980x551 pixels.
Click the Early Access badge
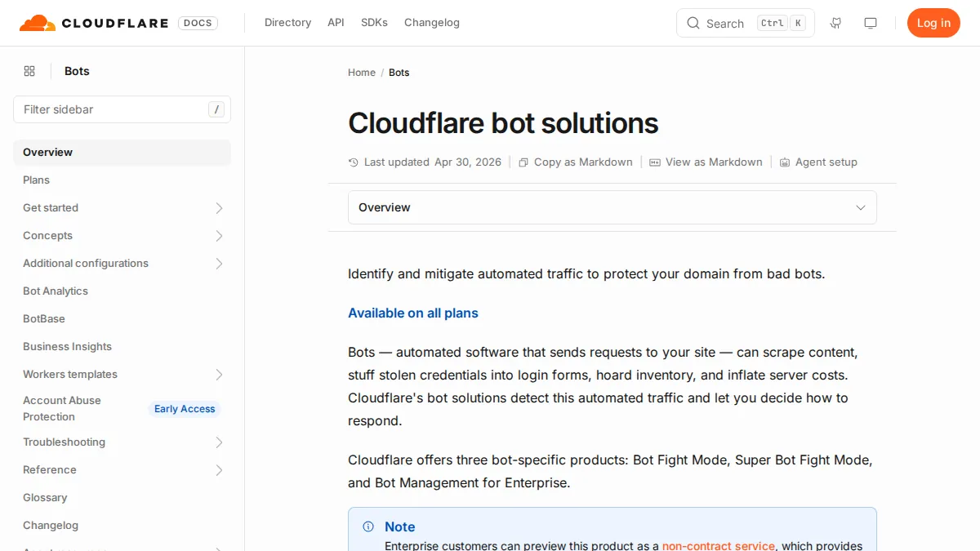[185, 409]
